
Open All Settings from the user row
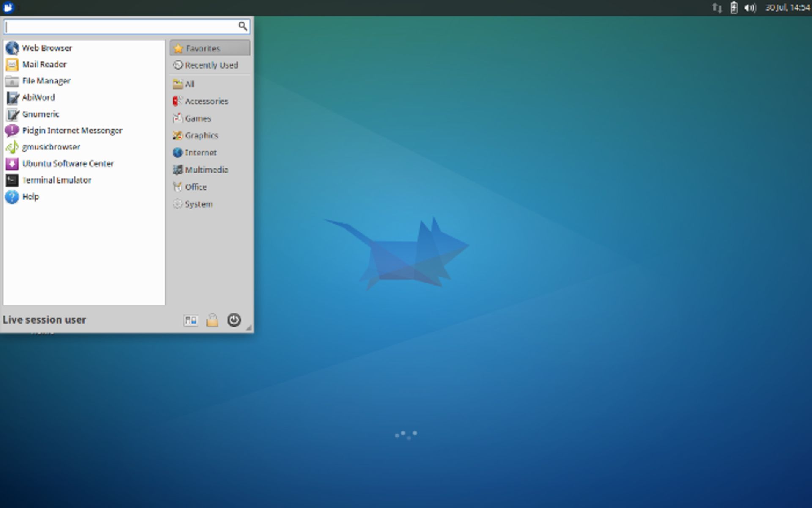(x=191, y=320)
